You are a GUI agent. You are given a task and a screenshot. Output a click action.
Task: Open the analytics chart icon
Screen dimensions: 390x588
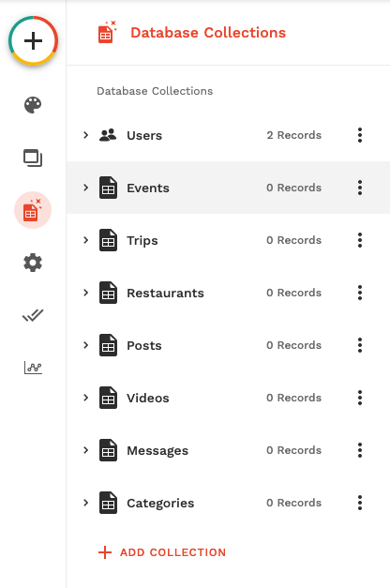pos(33,368)
